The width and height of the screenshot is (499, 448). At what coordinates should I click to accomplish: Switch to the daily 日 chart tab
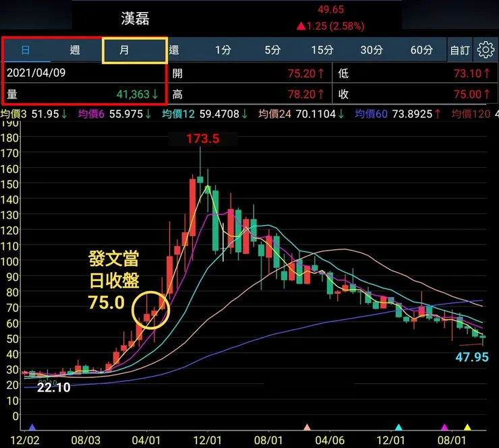[26, 50]
